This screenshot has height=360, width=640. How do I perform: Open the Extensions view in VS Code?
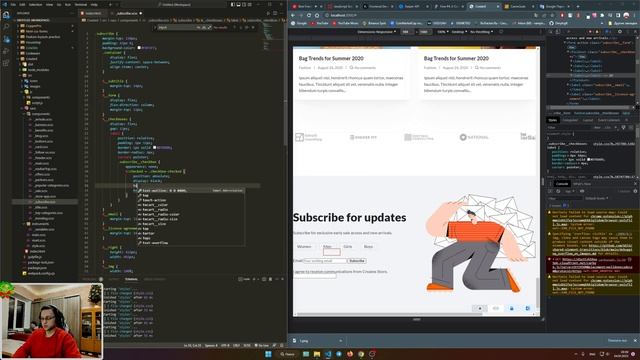tap(6, 63)
